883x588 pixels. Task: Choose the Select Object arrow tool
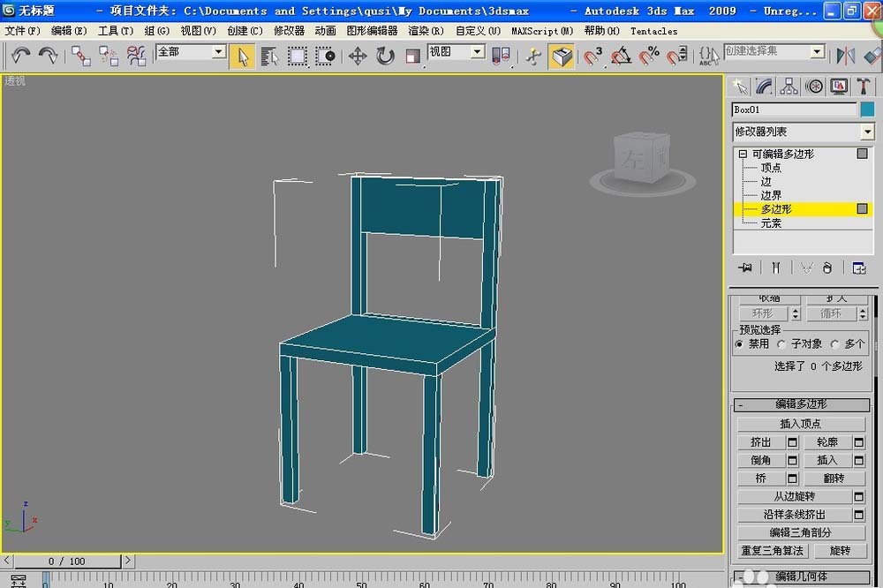(x=243, y=57)
